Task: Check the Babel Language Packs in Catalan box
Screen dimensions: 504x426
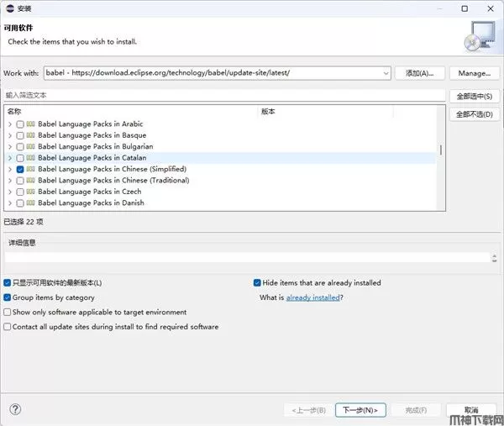Action: click(20, 158)
